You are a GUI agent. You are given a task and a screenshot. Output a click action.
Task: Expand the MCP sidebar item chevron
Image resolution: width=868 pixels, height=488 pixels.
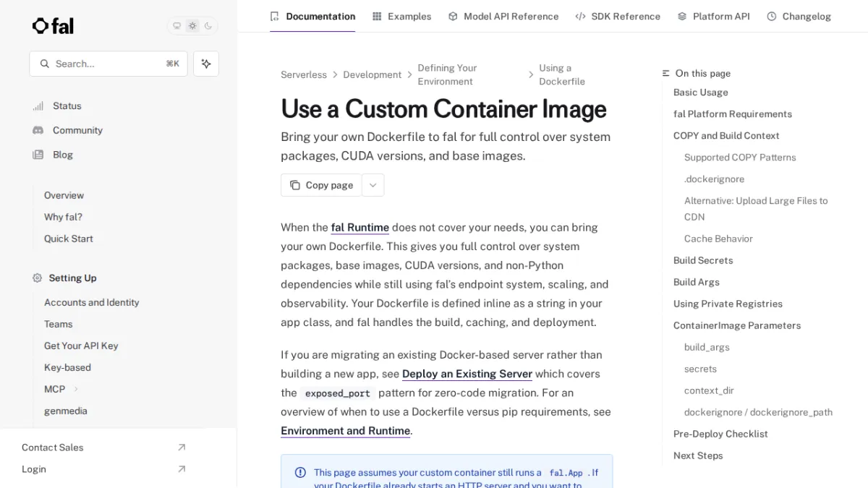coord(76,389)
